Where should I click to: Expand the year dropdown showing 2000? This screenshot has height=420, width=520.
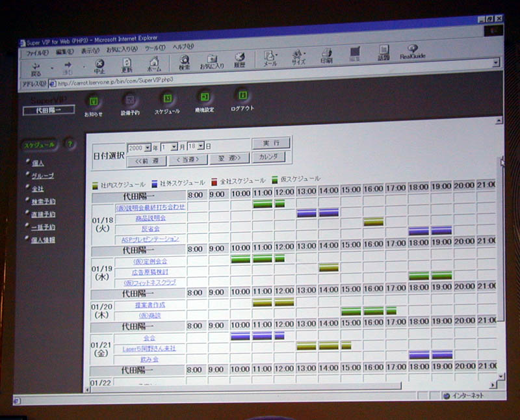[x=148, y=148]
